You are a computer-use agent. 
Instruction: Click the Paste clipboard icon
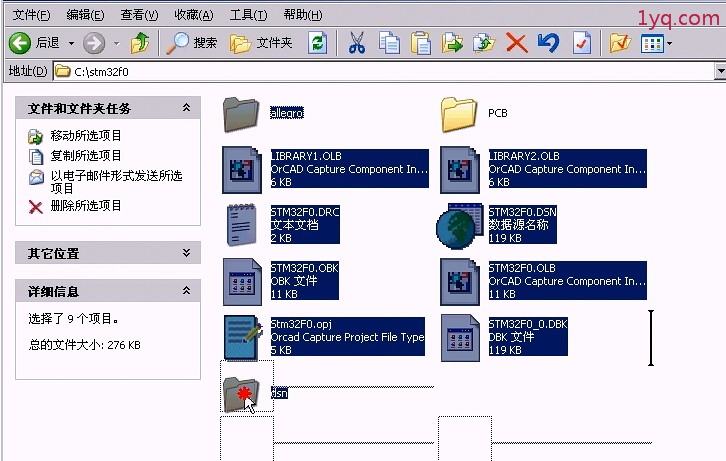coord(420,43)
